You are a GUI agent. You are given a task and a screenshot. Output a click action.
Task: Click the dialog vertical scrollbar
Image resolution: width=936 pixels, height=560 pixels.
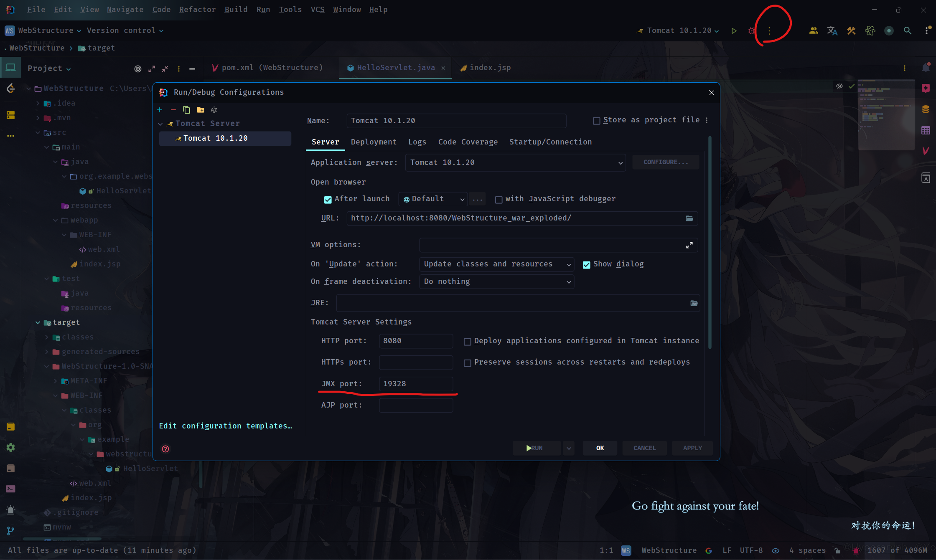click(x=710, y=242)
